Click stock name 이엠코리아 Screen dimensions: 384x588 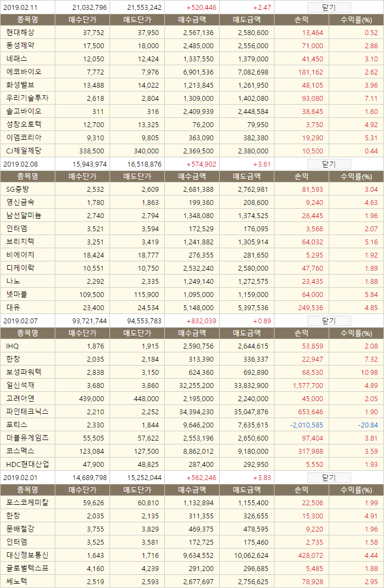pyautogui.click(x=24, y=138)
